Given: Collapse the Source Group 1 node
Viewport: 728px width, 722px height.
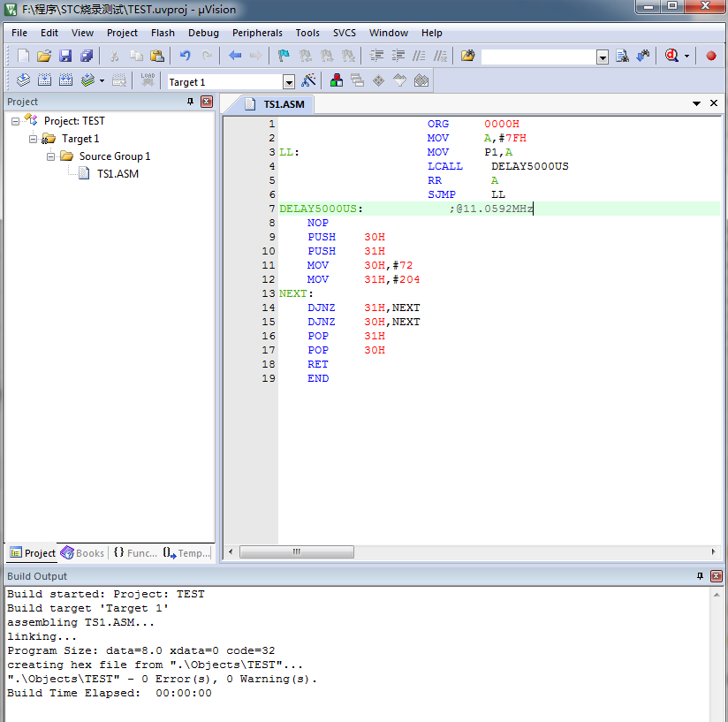Looking at the screenshot, I should [50, 156].
